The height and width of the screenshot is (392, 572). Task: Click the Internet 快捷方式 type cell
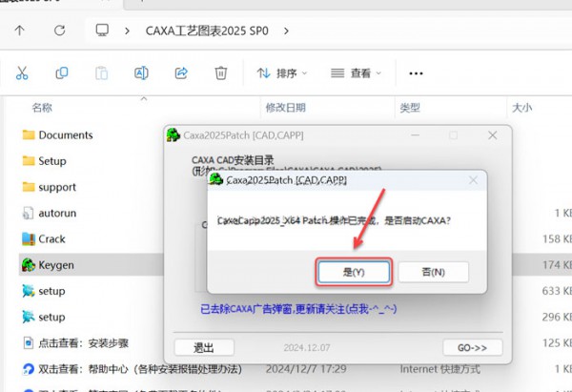point(439,369)
